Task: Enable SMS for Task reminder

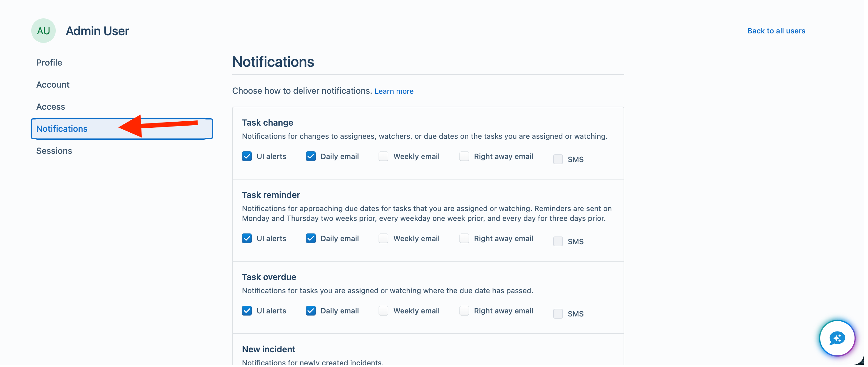Action: click(x=558, y=242)
